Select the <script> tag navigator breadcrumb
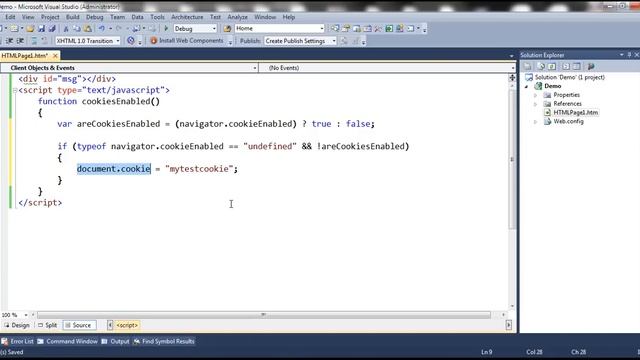The height and width of the screenshot is (360, 640). click(x=127, y=325)
